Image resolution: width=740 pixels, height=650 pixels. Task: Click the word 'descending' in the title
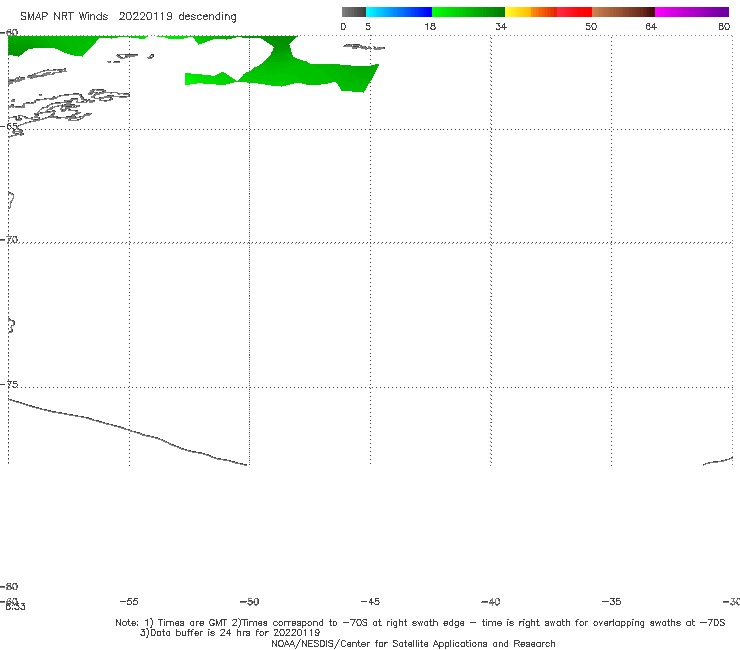[x=208, y=16]
